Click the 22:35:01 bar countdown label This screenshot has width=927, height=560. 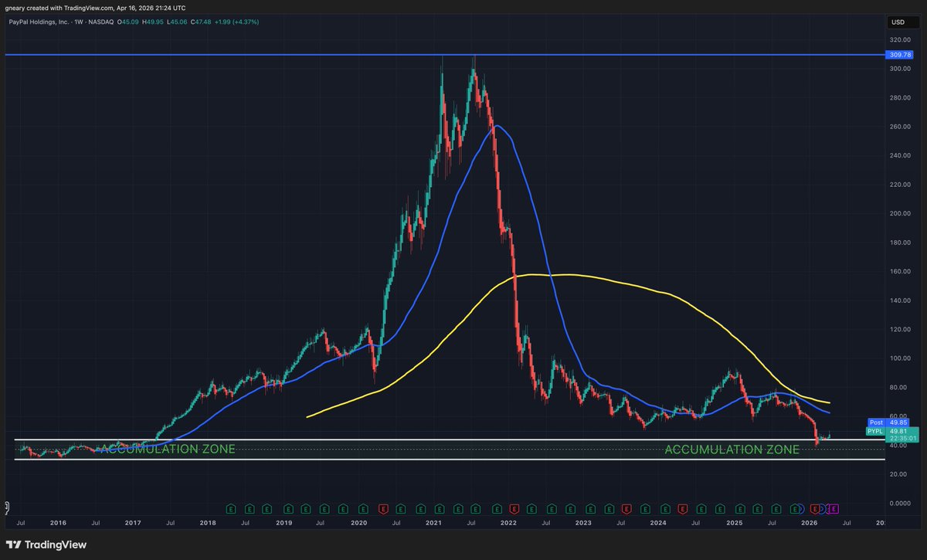(x=902, y=438)
